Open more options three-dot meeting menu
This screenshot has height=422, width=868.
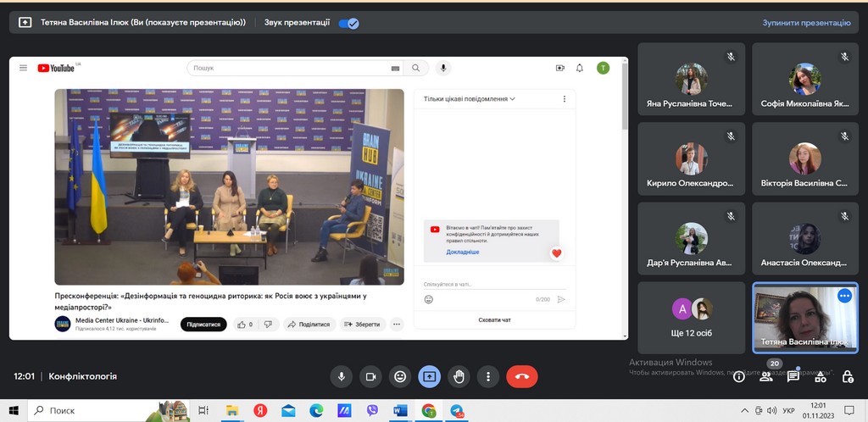point(487,376)
